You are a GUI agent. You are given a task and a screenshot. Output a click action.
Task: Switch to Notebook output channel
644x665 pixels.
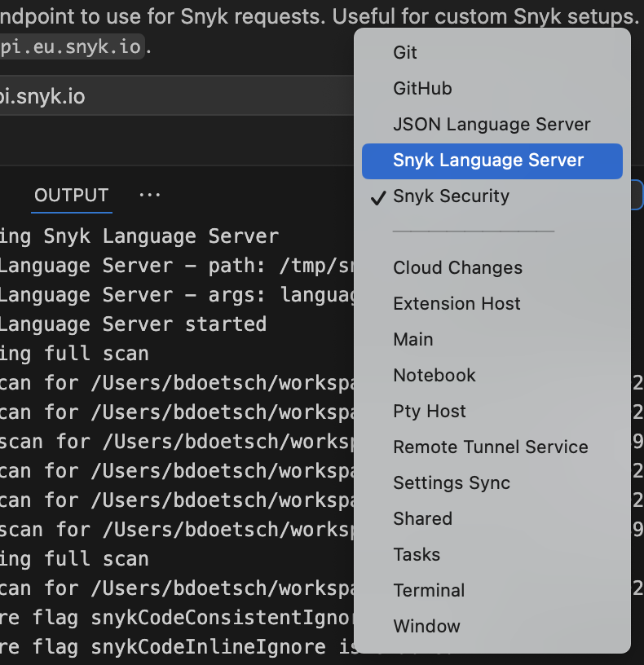(434, 375)
